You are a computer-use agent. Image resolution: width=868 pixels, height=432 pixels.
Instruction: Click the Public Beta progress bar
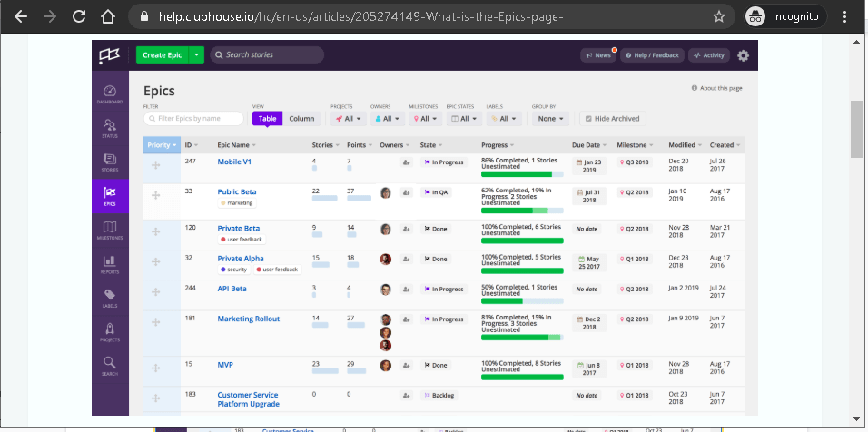[521, 210]
